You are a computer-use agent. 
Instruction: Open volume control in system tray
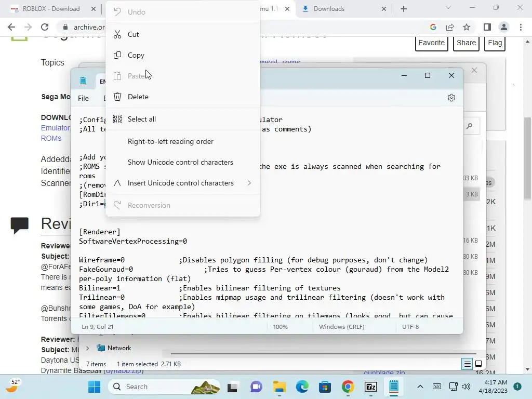466,387
